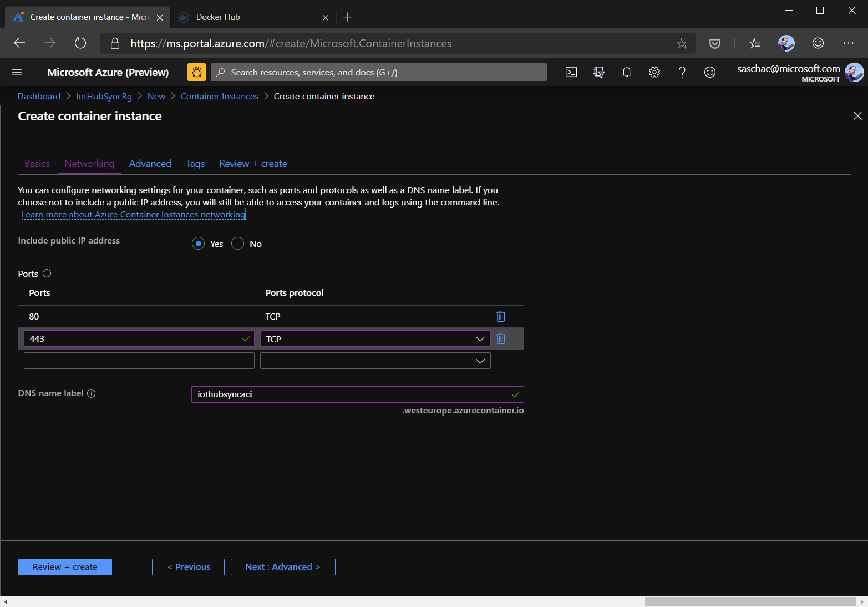Image resolution: width=868 pixels, height=607 pixels.
Task: Refresh the browser page
Action: (x=80, y=43)
